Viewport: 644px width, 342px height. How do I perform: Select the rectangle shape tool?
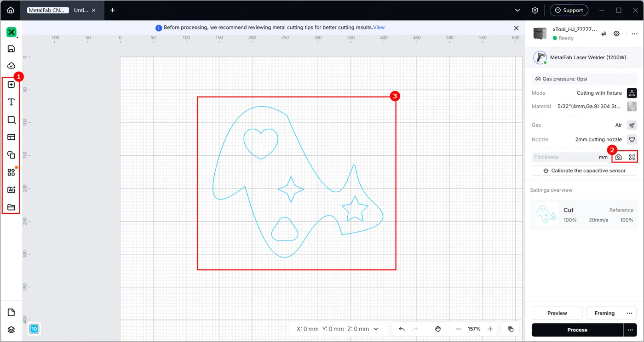coord(11,120)
